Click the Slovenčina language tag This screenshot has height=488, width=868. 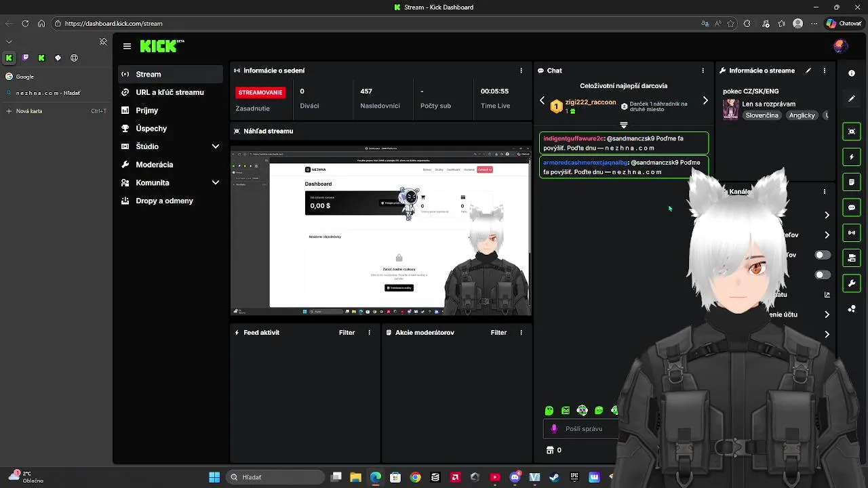762,115
